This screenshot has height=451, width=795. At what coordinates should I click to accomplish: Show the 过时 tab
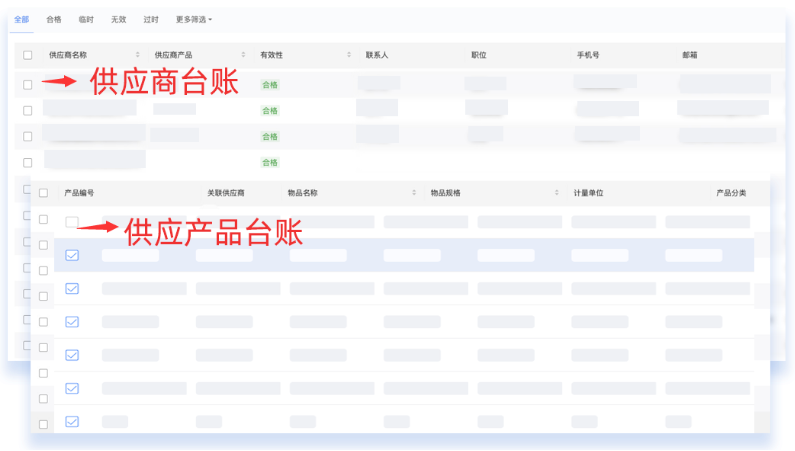coord(151,20)
